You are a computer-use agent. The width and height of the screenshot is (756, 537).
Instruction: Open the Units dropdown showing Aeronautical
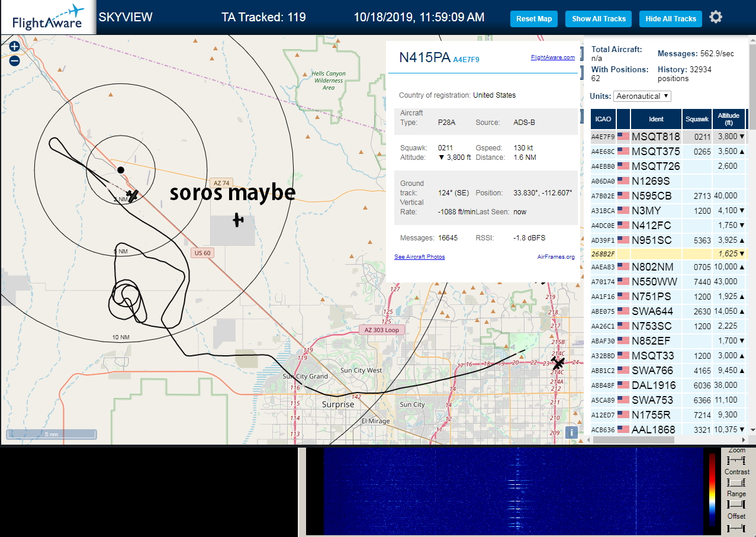click(x=642, y=96)
